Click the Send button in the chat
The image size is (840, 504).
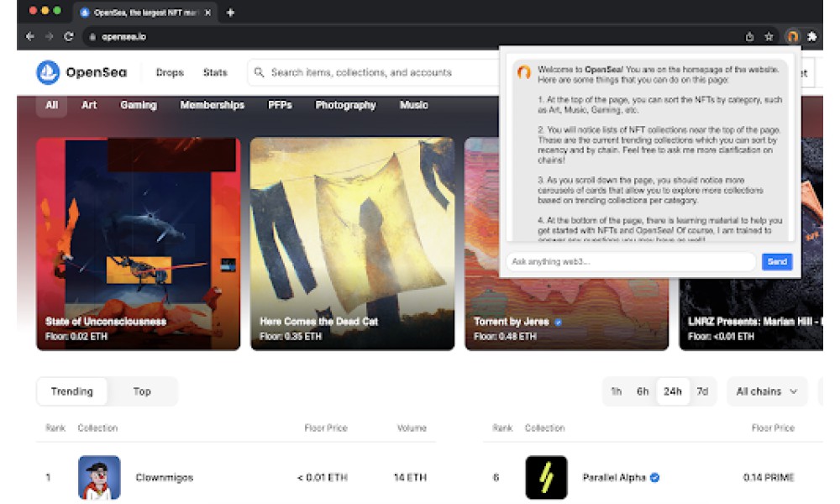pos(777,261)
